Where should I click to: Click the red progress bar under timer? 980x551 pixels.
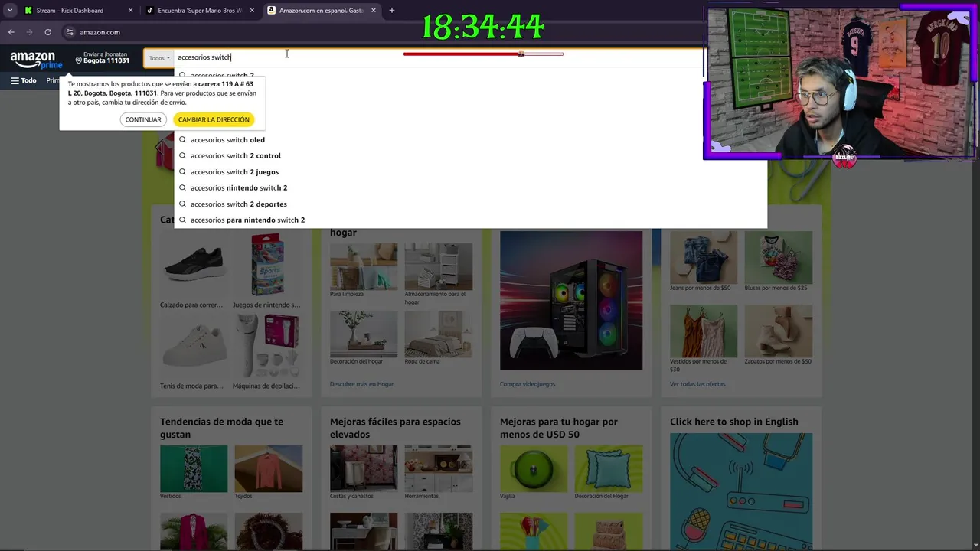483,54
